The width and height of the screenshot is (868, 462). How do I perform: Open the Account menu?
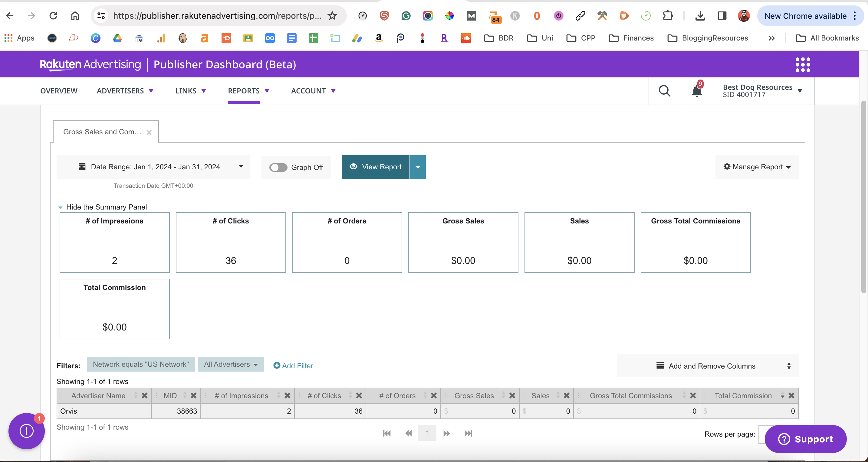(313, 91)
